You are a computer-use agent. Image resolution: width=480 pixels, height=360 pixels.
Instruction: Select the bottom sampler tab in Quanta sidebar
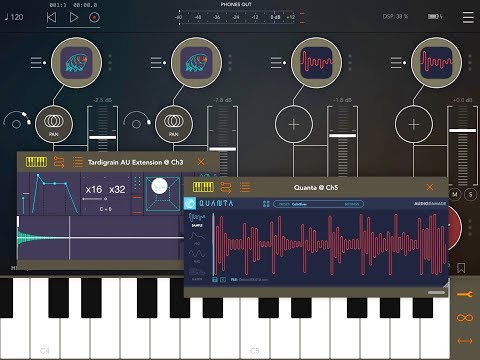tap(197, 273)
